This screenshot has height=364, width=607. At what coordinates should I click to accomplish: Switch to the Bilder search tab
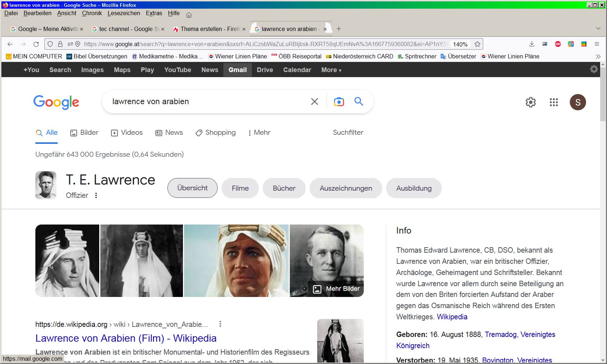84,133
